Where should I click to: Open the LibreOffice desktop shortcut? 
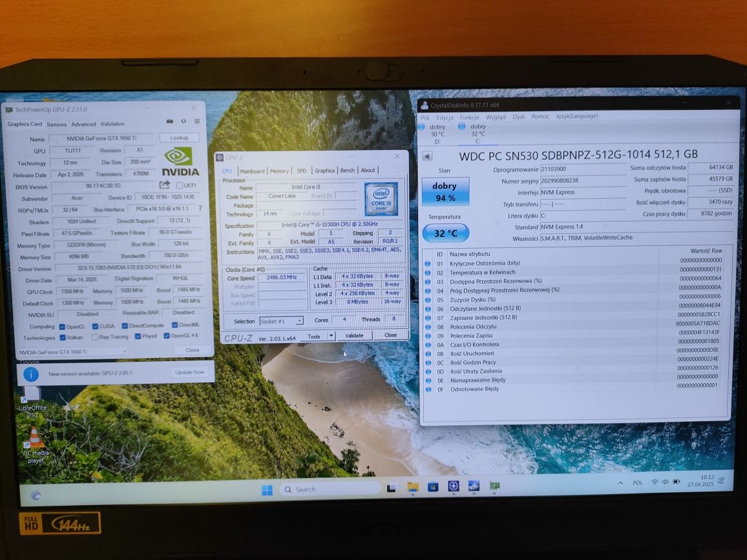tap(32, 401)
